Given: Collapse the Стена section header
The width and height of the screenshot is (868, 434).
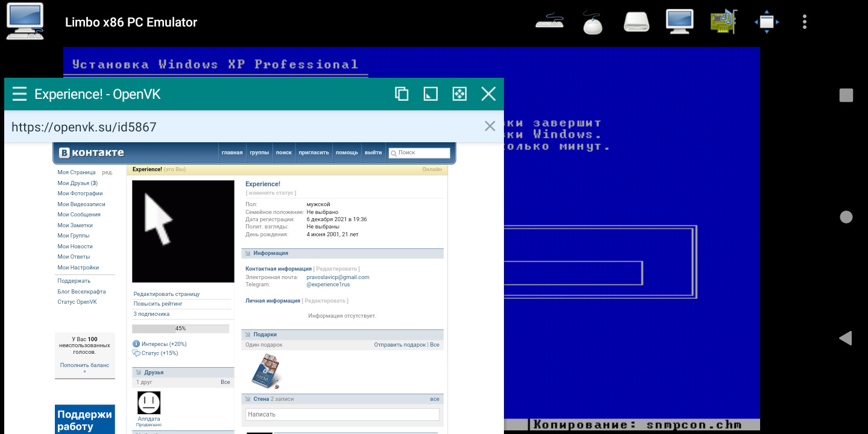Looking at the screenshot, I should (x=342, y=399).
